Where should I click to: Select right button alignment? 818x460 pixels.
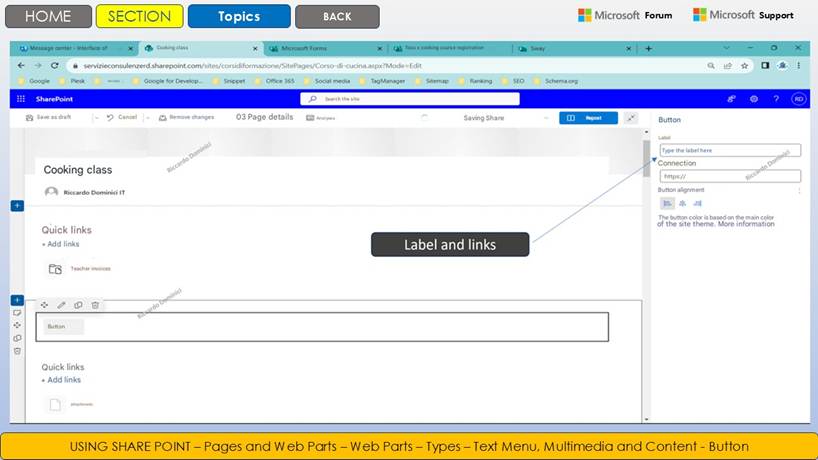(697, 203)
